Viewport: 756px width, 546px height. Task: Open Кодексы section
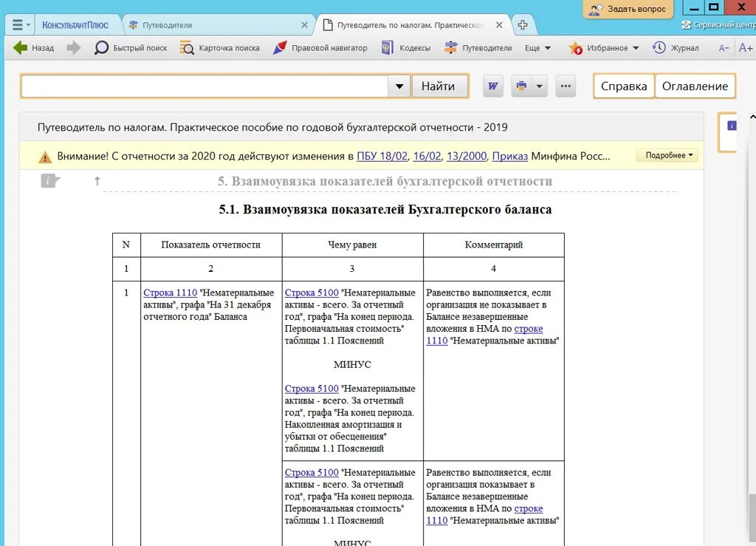[406, 48]
